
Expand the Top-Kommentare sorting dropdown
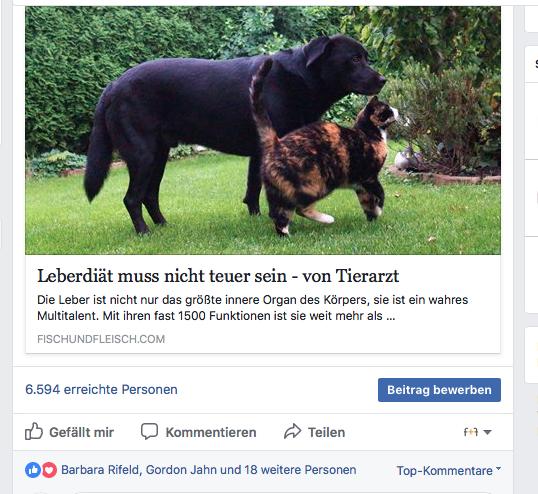pos(448,470)
